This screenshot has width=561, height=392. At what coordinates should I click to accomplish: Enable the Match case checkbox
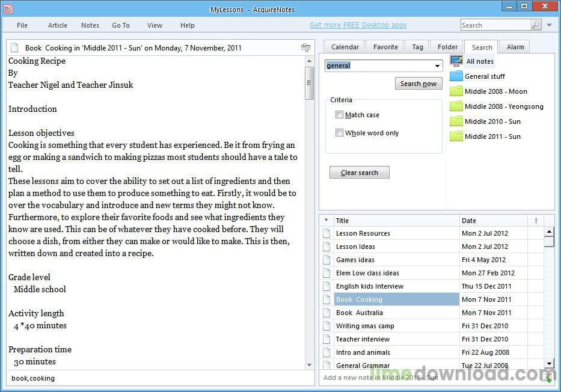(x=340, y=115)
